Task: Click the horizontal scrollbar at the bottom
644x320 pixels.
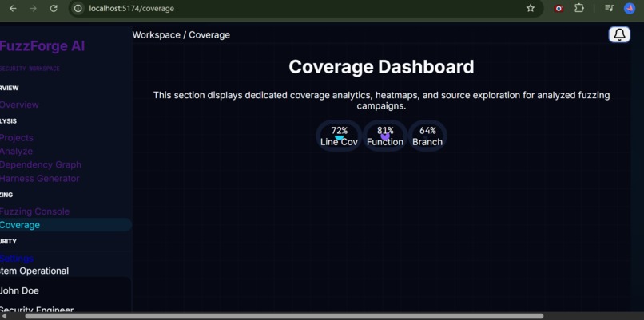Action: 284,316
